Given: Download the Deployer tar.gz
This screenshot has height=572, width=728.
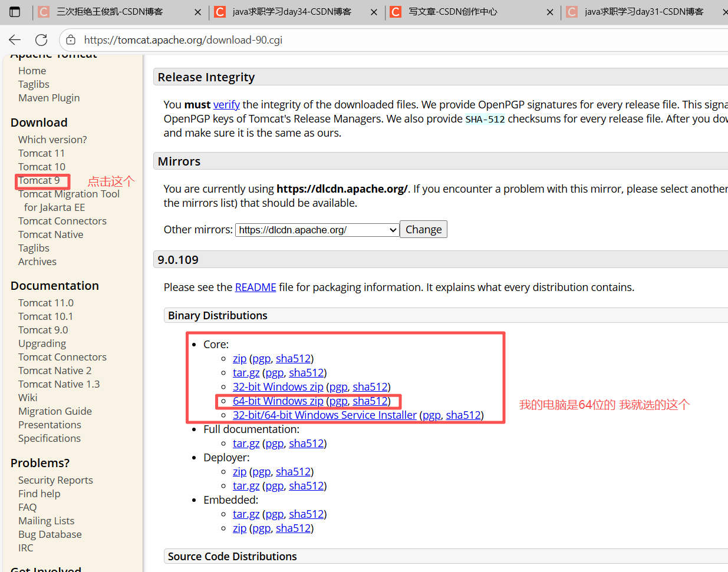Looking at the screenshot, I should click(x=246, y=485).
